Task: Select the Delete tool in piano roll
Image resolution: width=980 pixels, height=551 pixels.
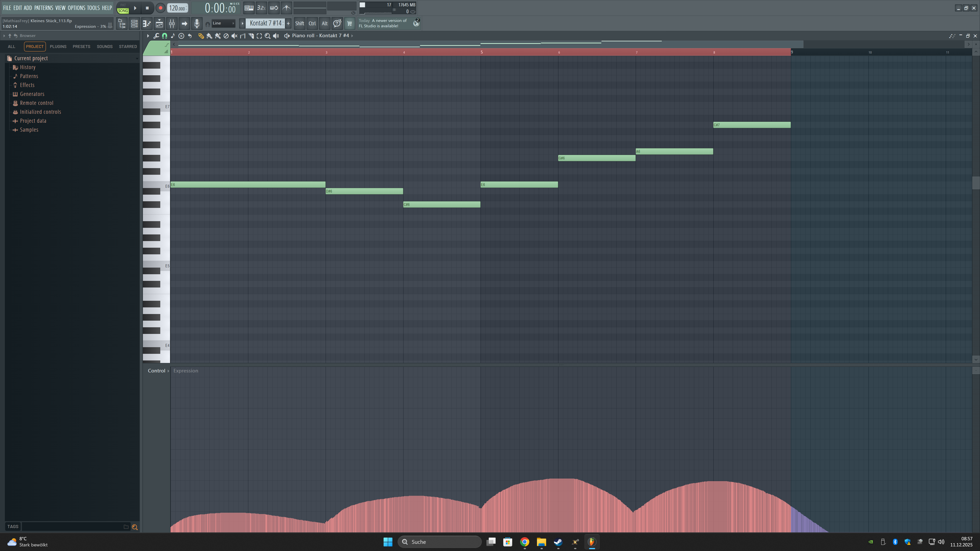Action: click(x=226, y=36)
